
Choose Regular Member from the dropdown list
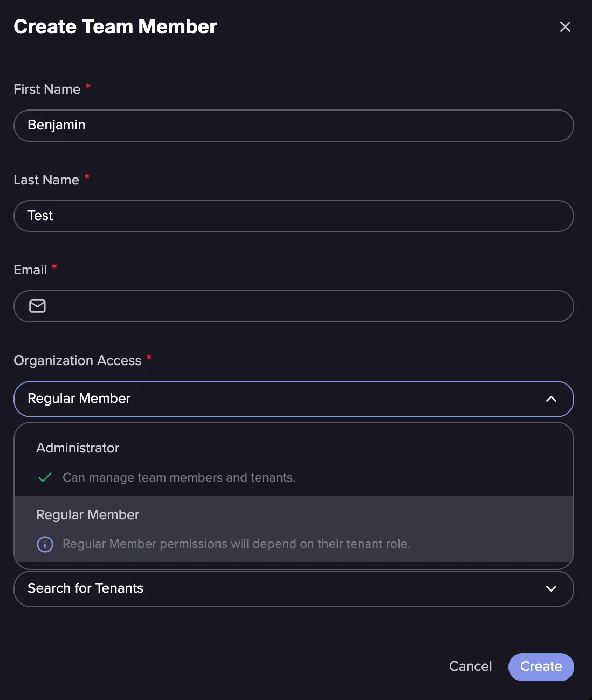point(88,515)
